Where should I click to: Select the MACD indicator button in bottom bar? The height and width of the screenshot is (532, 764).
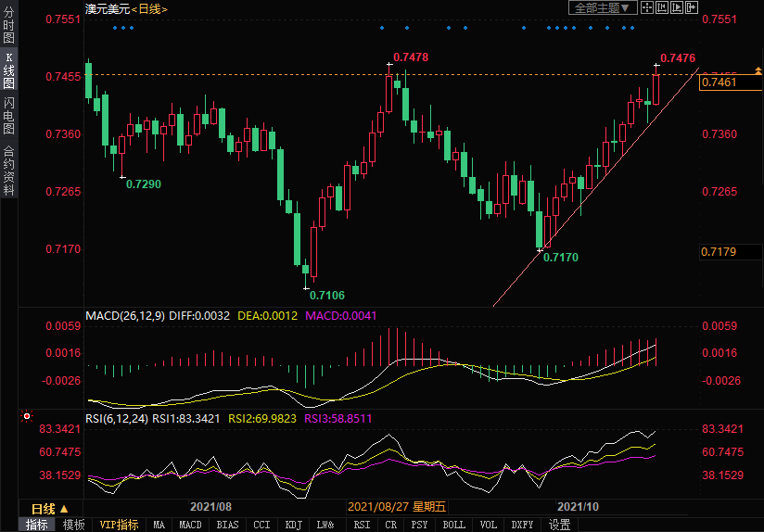coord(190,525)
